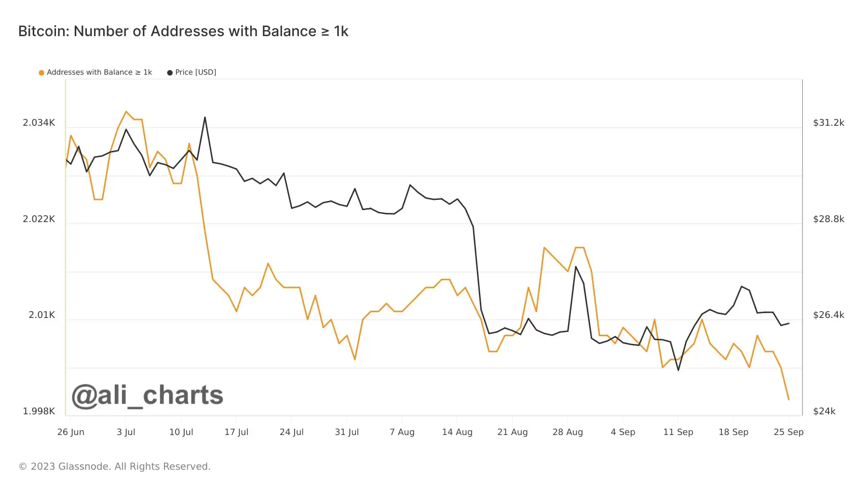Select the 26 Jun date label
Screen dimensions: 868x488
point(71,432)
